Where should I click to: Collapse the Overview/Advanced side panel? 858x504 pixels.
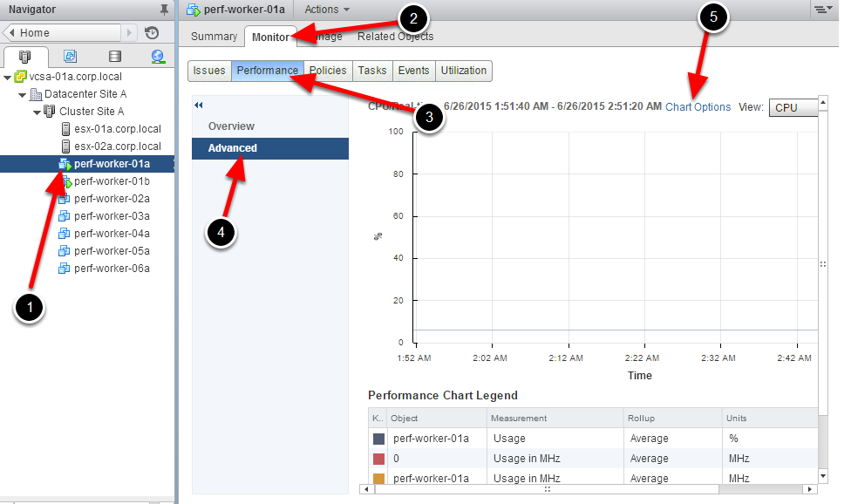click(x=199, y=105)
